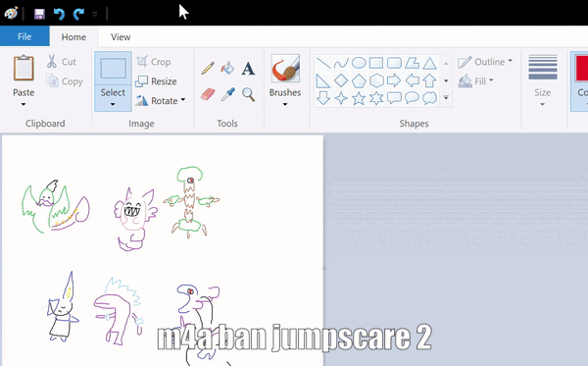Click the Cut button
Screen dimensions: 588x366
coord(62,62)
